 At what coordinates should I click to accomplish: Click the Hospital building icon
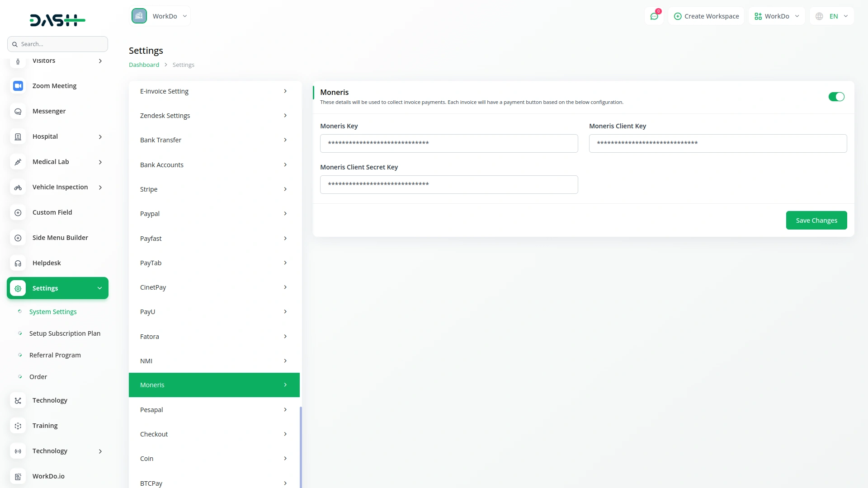(18, 136)
